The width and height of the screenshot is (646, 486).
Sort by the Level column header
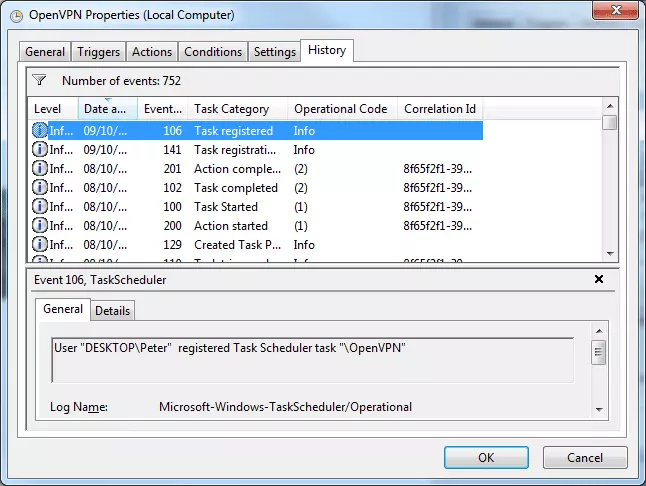point(53,109)
